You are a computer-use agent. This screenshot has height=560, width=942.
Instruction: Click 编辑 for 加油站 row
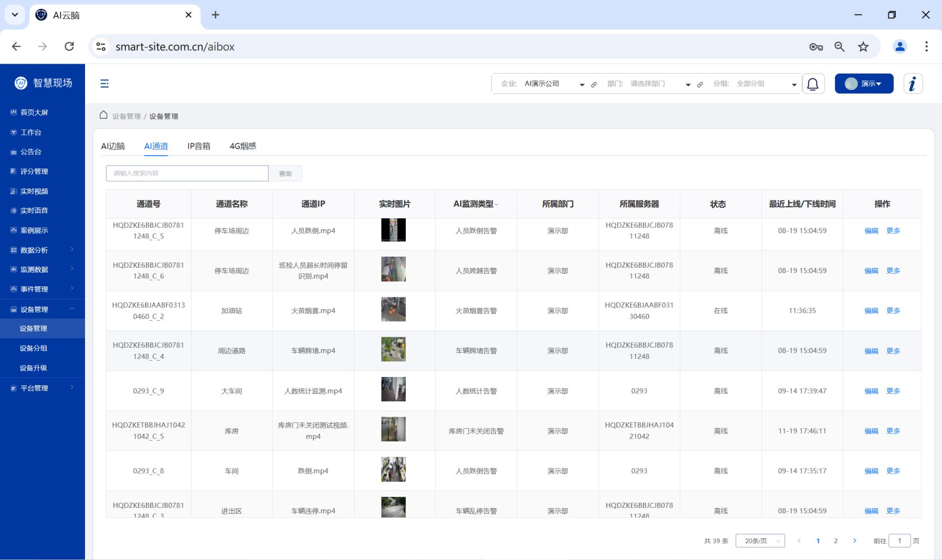[x=871, y=311]
